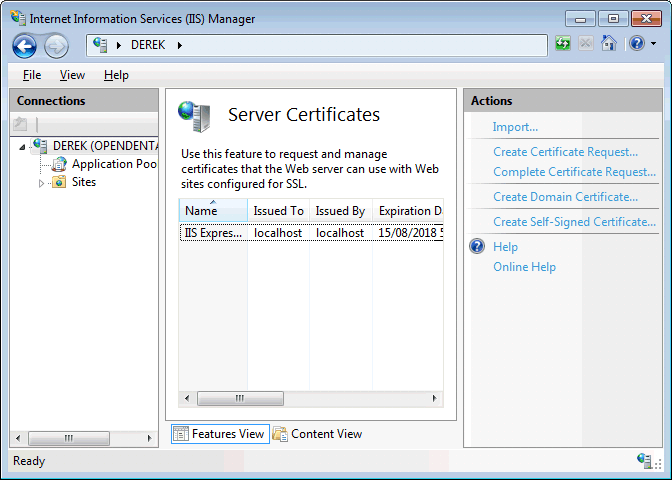Select Application Pools in the Connections tree
This screenshot has height=480, width=672.
point(114,164)
